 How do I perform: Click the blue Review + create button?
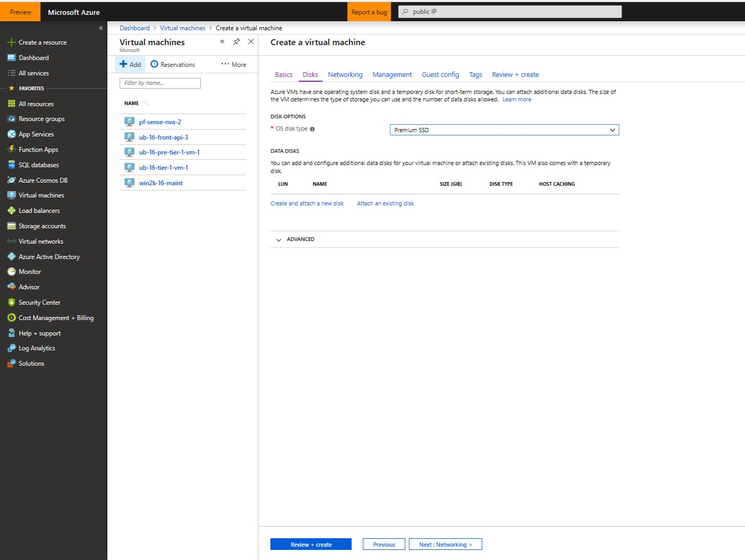(311, 545)
